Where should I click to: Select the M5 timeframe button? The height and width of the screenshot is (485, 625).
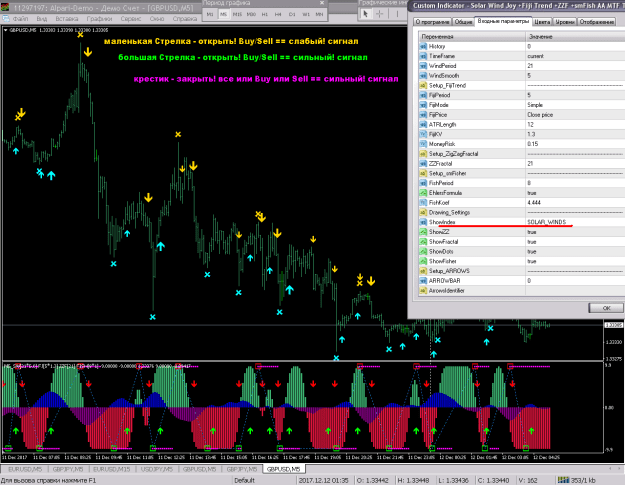click(224, 14)
